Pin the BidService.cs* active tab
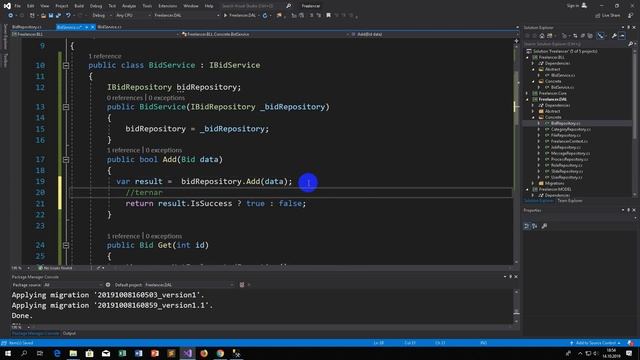This screenshot has height=360, width=640. (87, 27)
